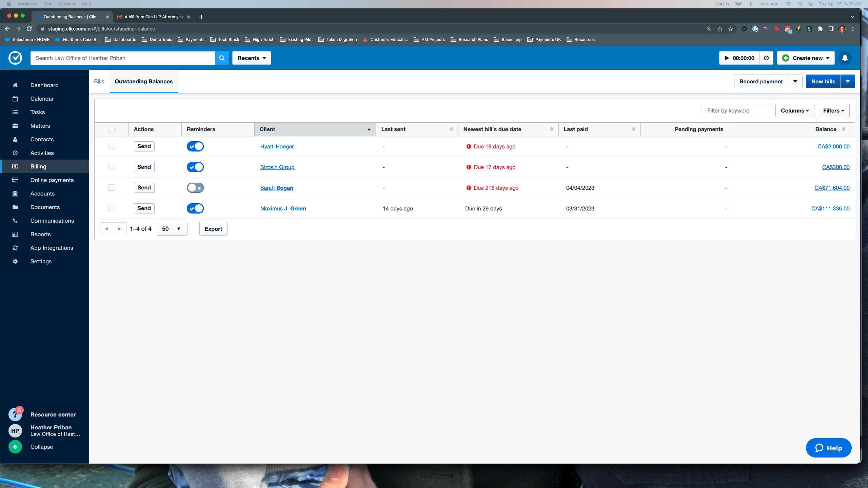Screen dimensions: 868x488
Task: Expand New bills dropdown arrow
Action: (x=848, y=81)
